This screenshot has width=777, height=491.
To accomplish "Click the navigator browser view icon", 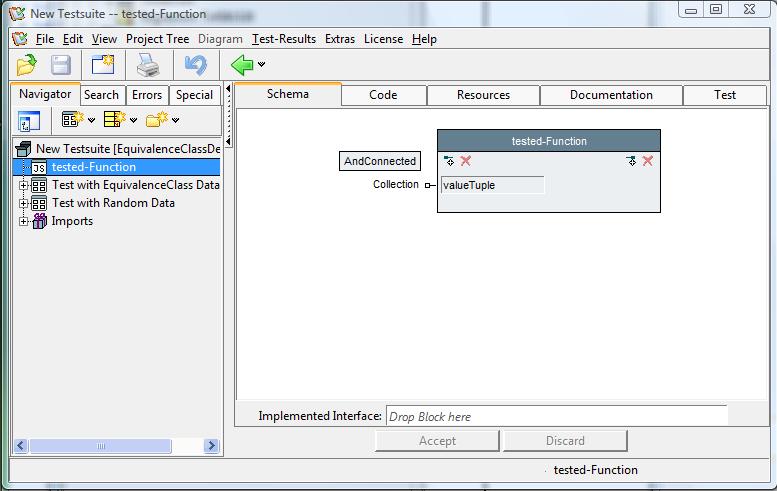I will click(29, 121).
